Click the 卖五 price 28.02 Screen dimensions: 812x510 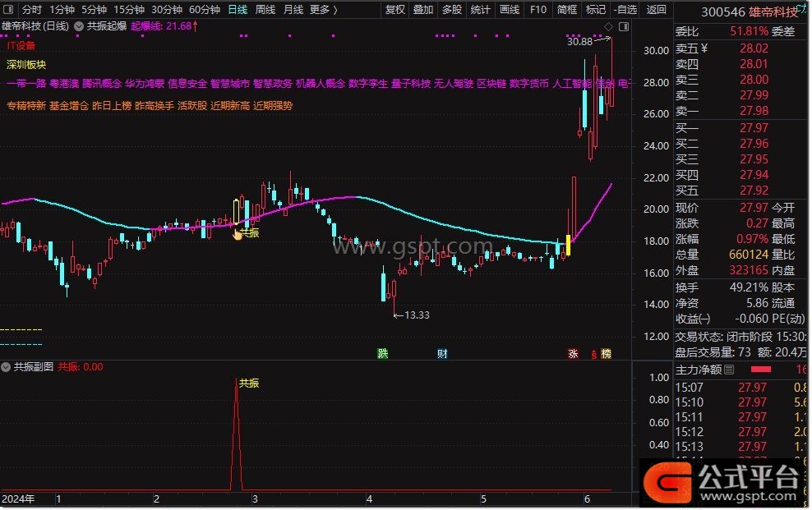[754, 48]
